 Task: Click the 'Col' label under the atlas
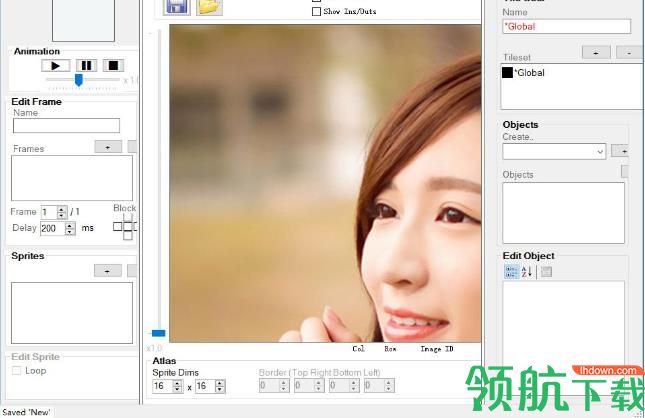358,349
